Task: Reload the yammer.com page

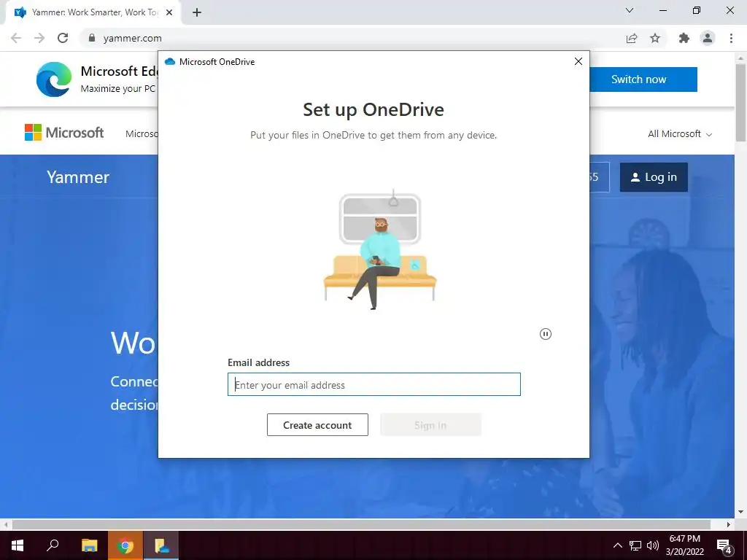Action: click(x=63, y=38)
